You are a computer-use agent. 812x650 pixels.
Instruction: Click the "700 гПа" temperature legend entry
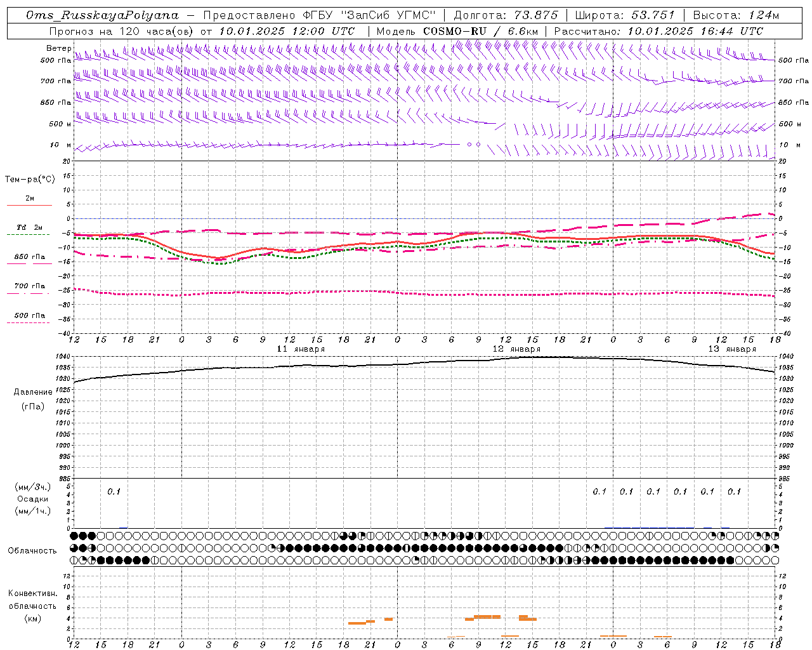tap(30, 286)
